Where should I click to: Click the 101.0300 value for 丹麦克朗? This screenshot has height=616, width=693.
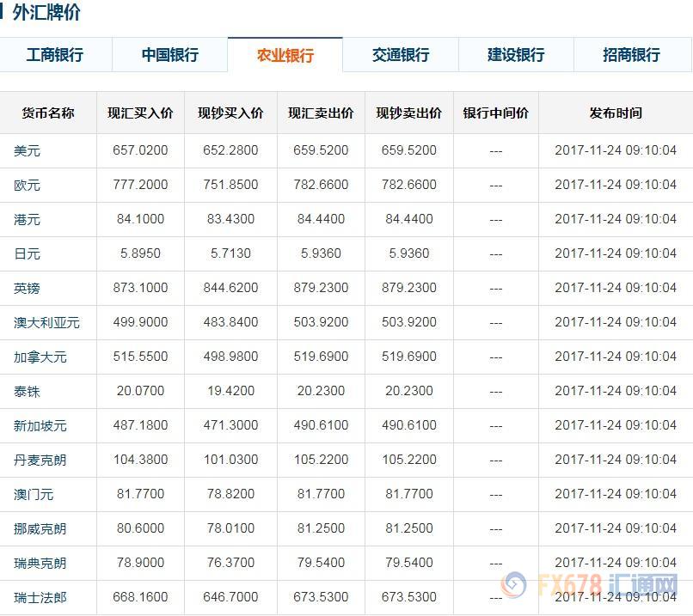[230, 460]
